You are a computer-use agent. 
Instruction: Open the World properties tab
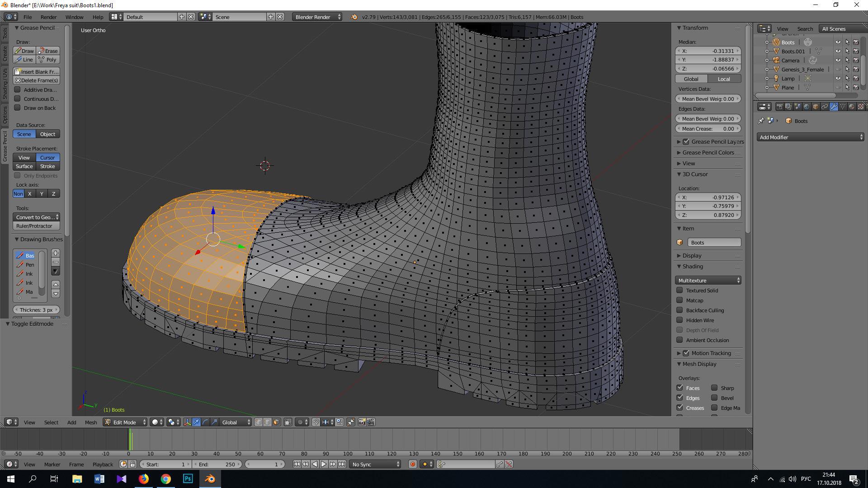807,107
